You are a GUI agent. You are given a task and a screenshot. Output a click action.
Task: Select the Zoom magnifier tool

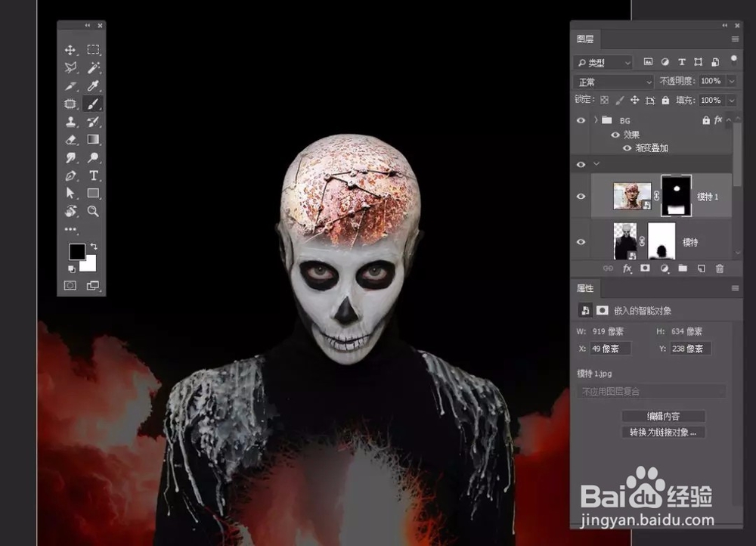(x=93, y=211)
